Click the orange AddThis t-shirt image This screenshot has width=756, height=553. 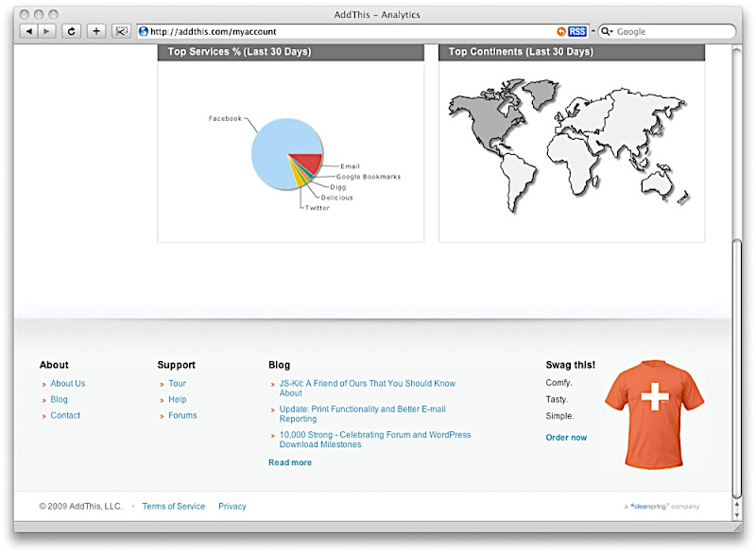point(654,415)
